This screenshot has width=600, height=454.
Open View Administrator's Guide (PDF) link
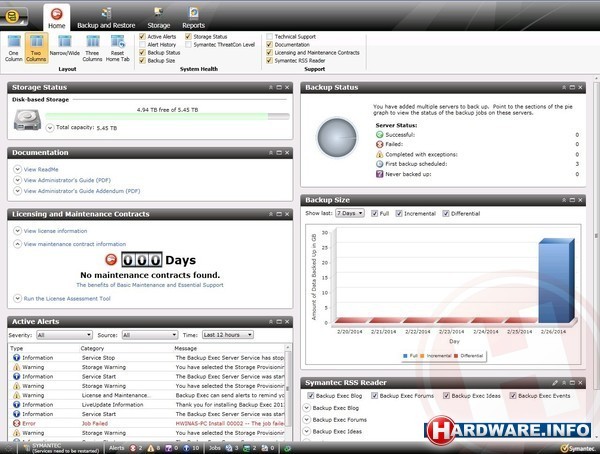click(x=67, y=180)
